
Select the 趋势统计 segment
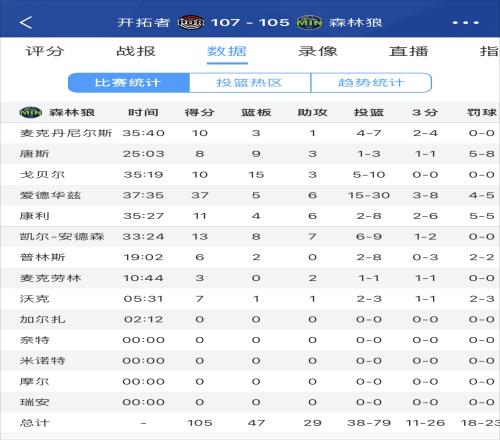click(371, 83)
